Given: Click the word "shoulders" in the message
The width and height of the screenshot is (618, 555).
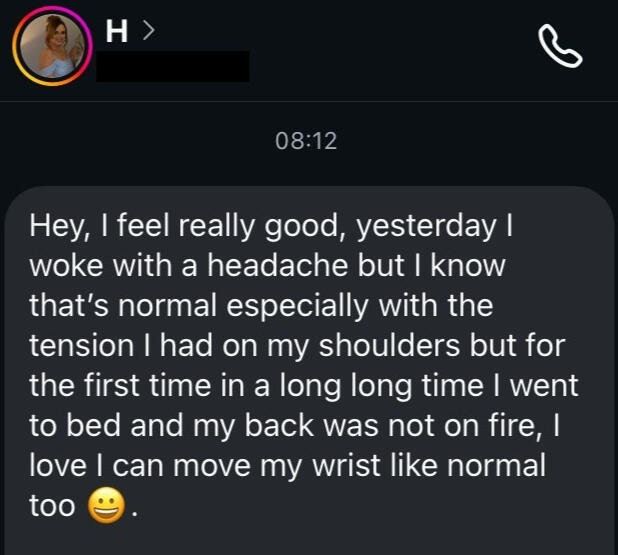Looking at the screenshot, I should (x=389, y=345).
